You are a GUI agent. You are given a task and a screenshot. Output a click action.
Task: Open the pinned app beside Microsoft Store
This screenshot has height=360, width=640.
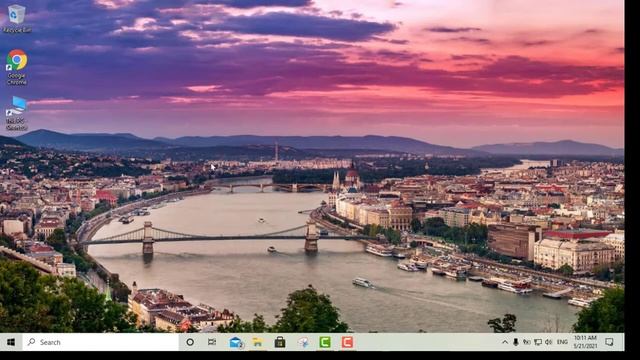pos(302,342)
